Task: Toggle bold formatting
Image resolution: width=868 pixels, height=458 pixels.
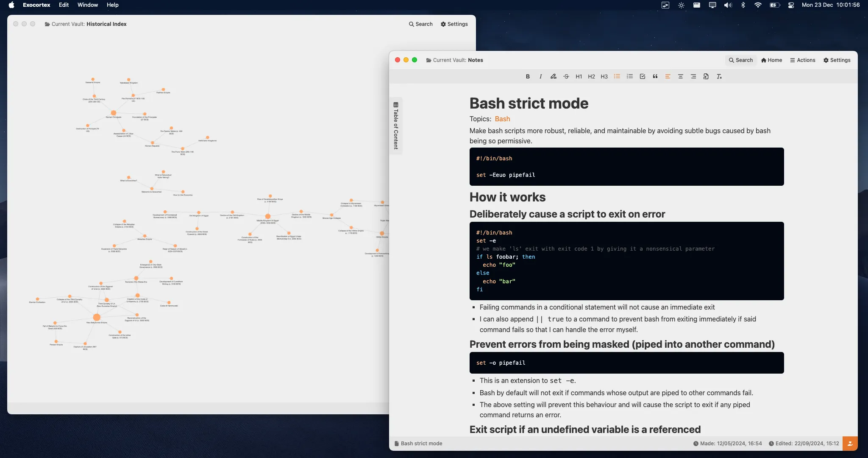Action: tap(528, 76)
